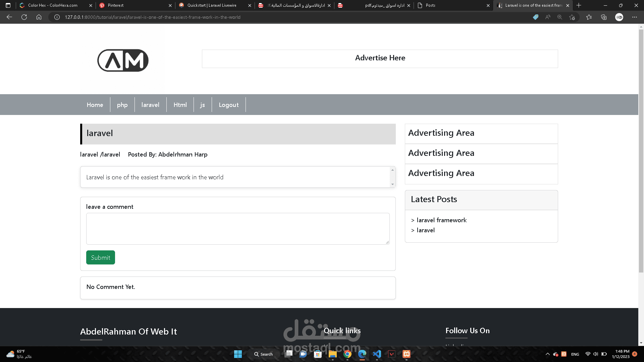Submit the comment with green button

point(101,257)
